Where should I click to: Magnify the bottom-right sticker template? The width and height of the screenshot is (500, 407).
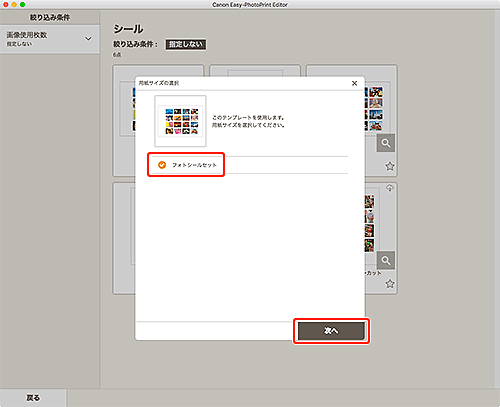point(386,260)
